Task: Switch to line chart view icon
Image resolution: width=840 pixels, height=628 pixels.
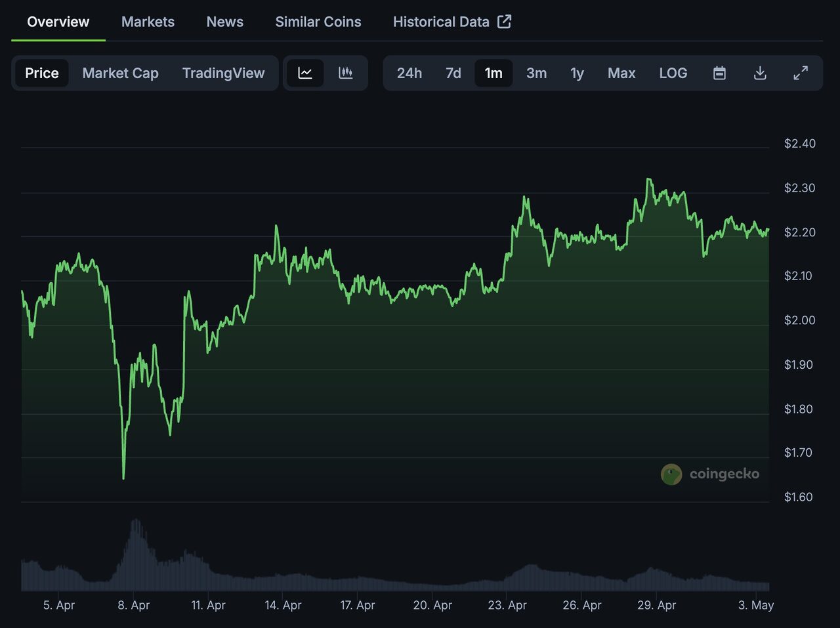Action: (x=305, y=73)
